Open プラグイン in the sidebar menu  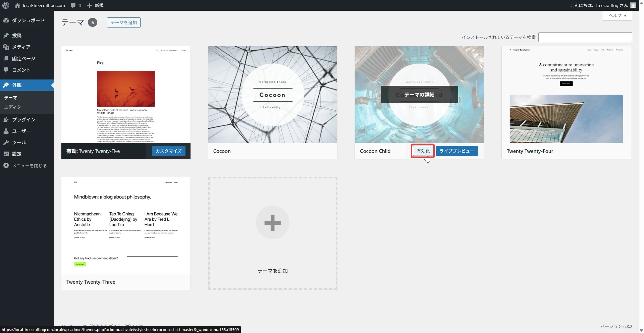click(x=24, y=120)
